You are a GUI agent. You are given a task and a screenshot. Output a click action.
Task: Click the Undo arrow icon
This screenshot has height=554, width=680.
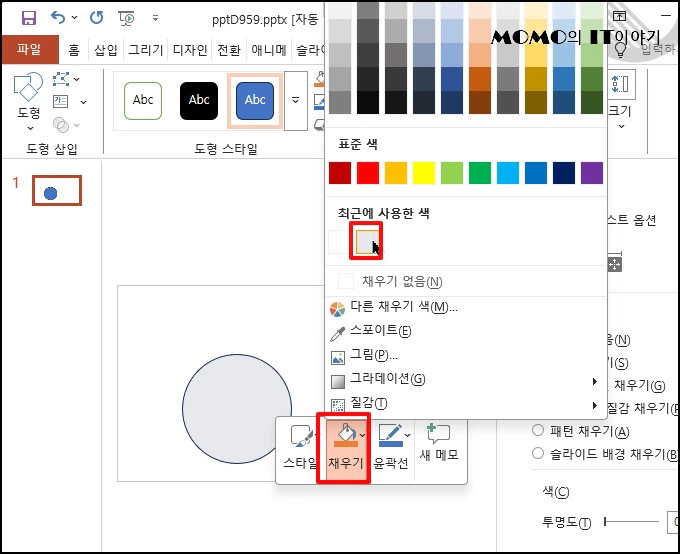click(58, 17)
